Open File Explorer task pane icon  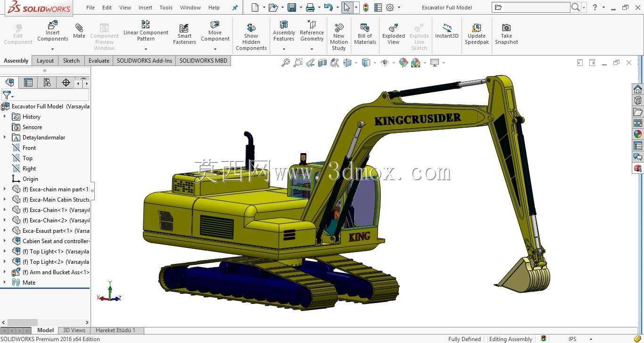(638, 112)
